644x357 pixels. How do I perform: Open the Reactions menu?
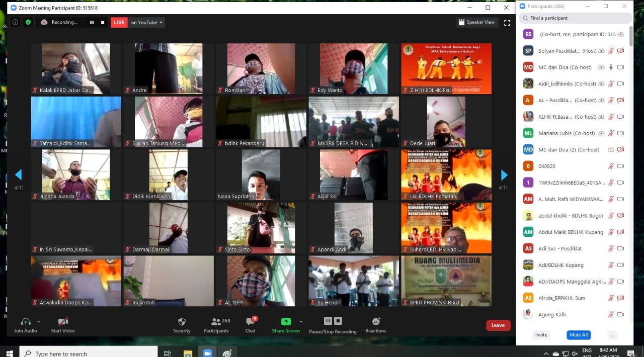pos(375,324)
